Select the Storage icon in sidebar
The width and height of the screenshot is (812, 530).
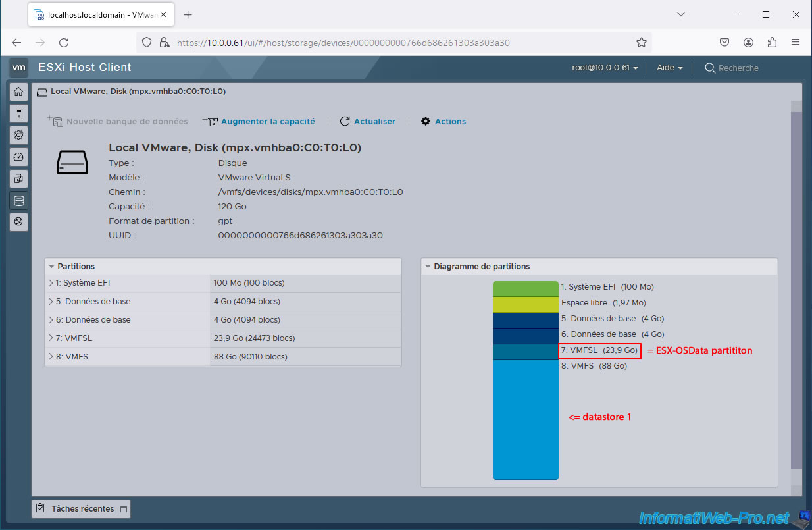point(18,201)
